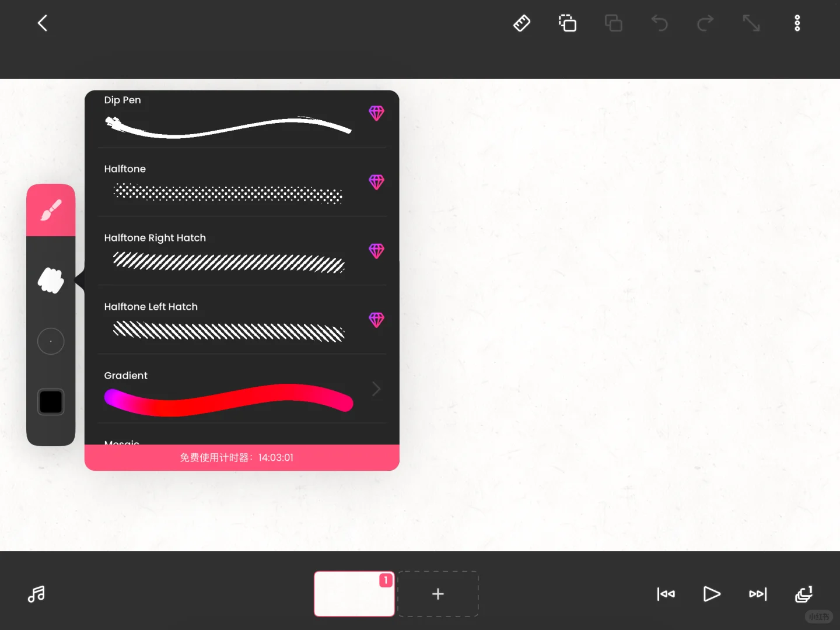Play the animation
The width and height of the screenshot is (840, 630).
point(712,594)
